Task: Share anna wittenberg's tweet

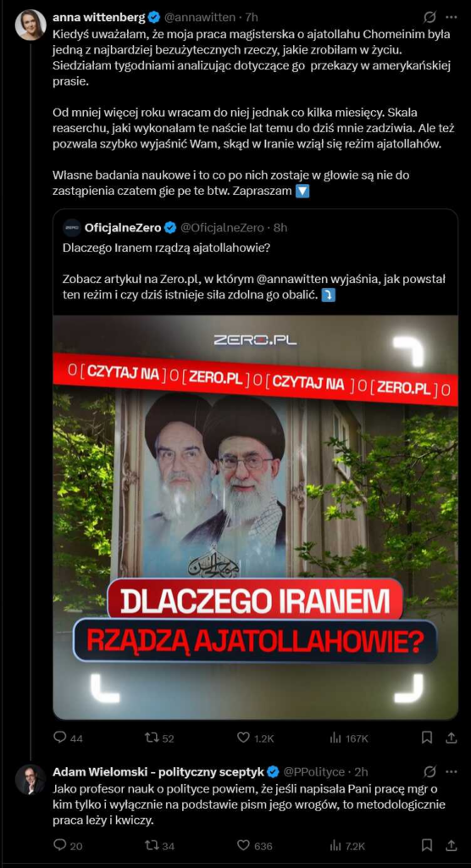Action: (x=451, y=738)
